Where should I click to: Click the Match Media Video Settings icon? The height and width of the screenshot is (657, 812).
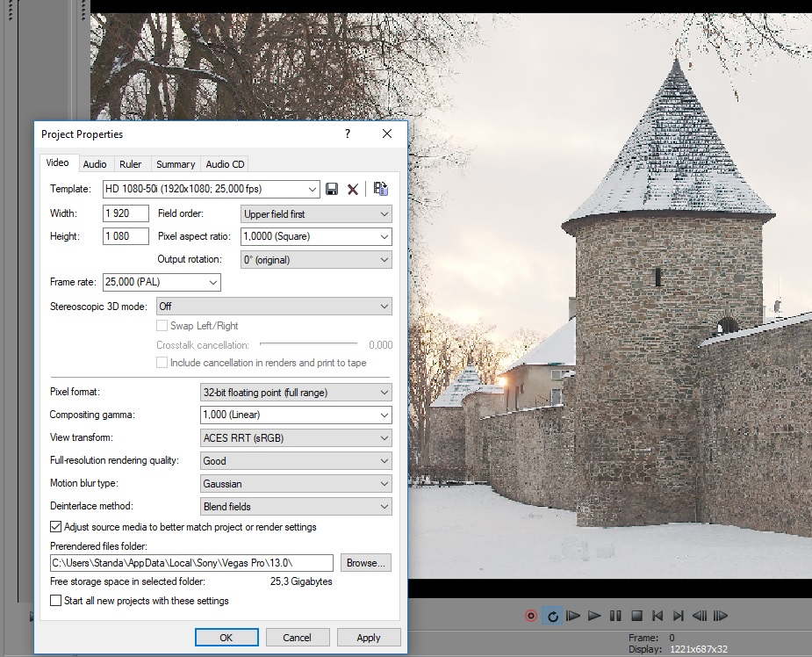click(x=380, y=189)
